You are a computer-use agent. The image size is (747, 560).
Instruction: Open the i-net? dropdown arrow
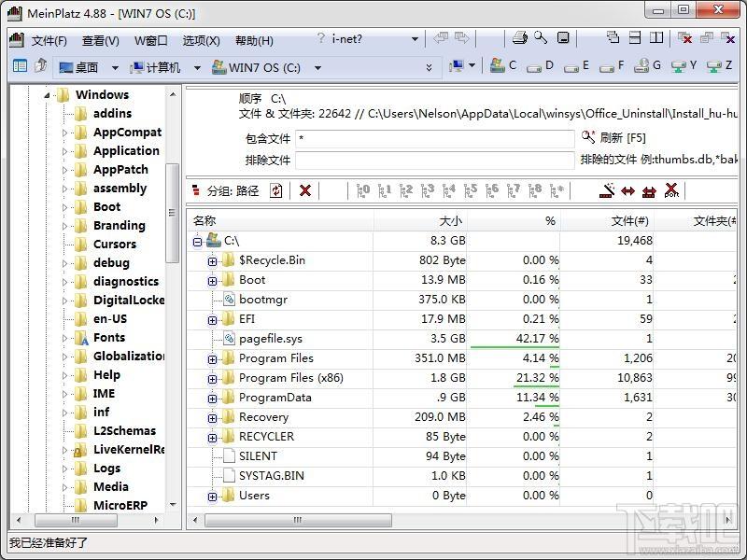tap(415, 39)
